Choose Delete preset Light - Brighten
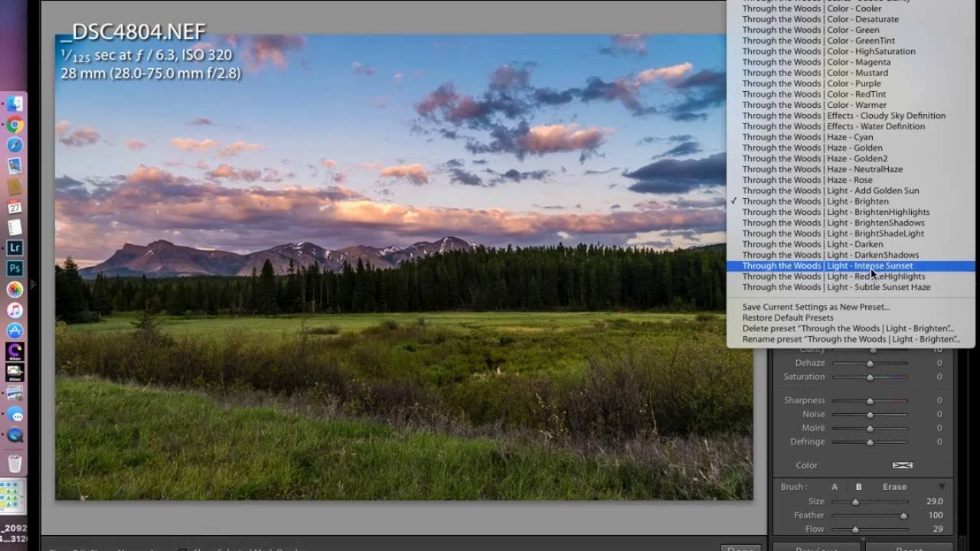This screenshot has height=551, width=980. tap(850, 328)
